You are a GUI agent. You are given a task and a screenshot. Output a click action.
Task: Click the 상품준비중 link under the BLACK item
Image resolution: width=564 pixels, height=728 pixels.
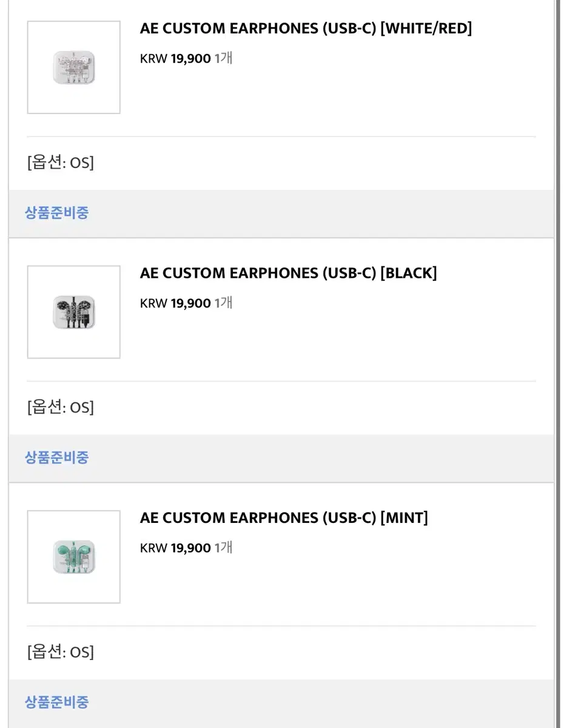point(56,457)
